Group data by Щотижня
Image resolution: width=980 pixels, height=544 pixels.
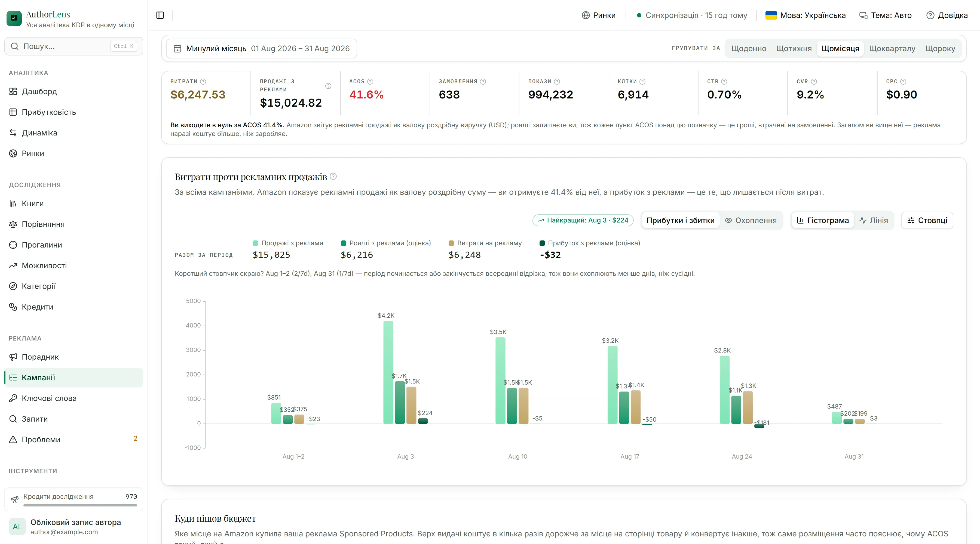click(794, 48)
